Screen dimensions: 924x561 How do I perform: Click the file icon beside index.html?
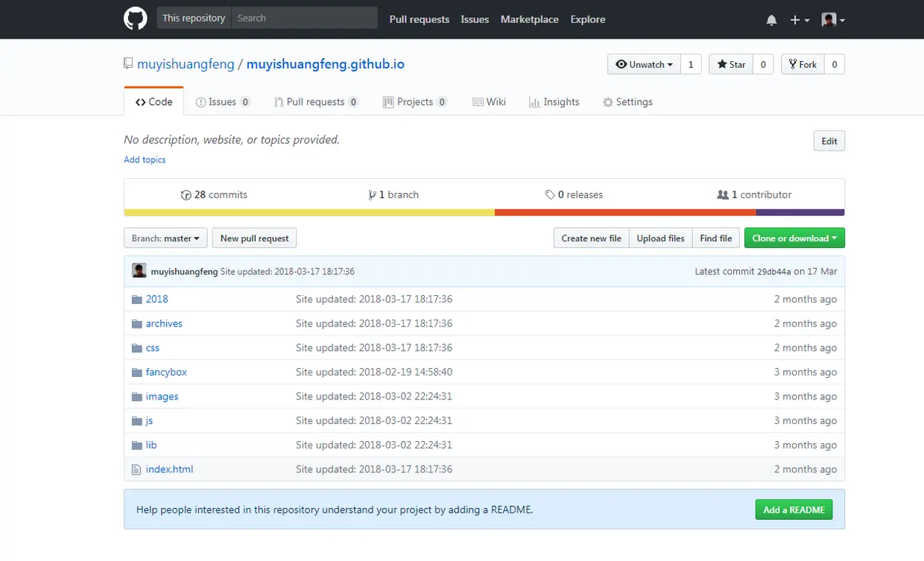point(136,469)
